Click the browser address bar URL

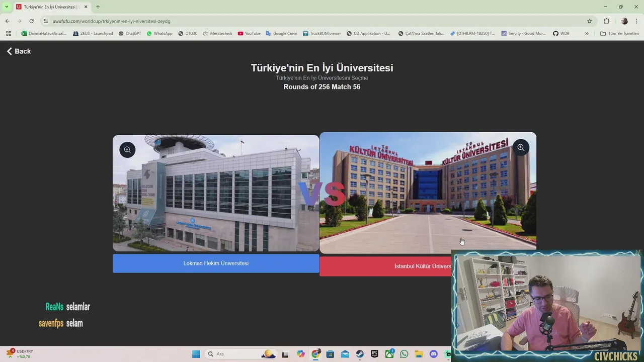[x=112, y=21]
